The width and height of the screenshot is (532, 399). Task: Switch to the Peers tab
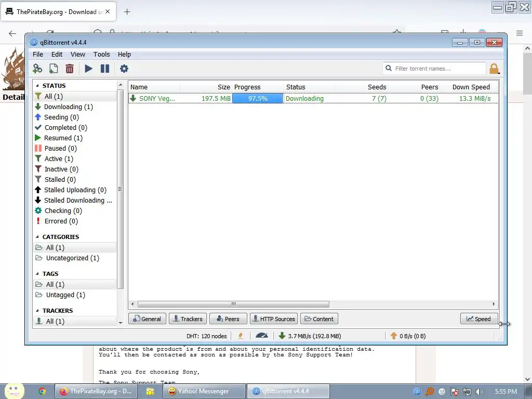click(x=228, y=318)
